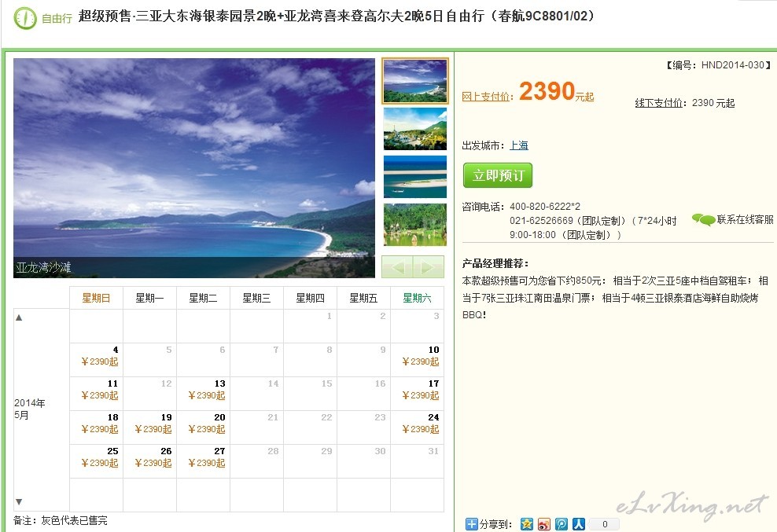
Task: Go to previous thumbnail with left arrow
Action: coord(397,267)
